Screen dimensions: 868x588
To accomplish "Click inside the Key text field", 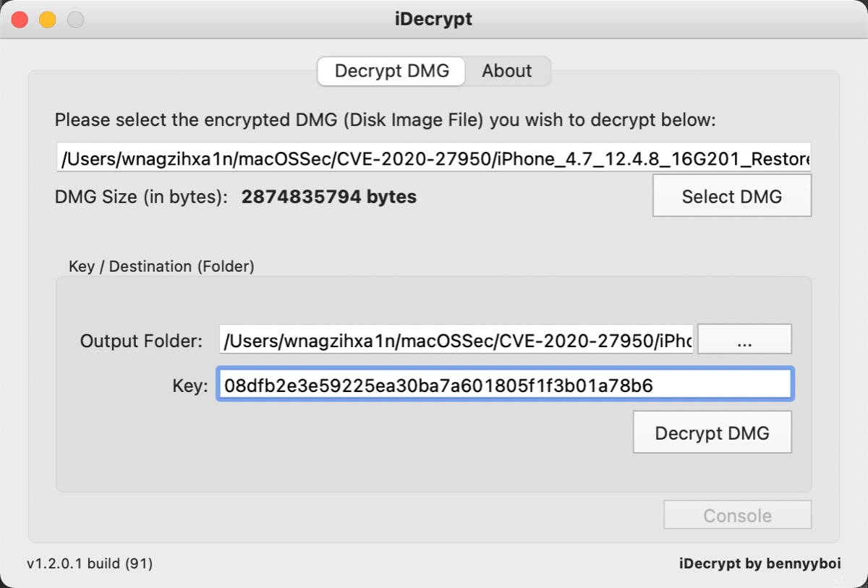I will click(504, 385).
